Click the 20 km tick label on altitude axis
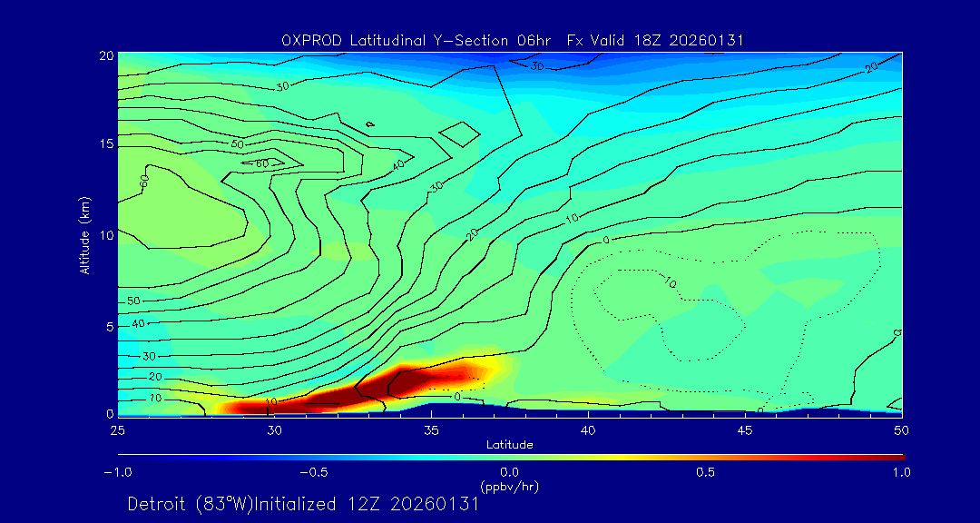This screenshot has width=980, height=523. pos(106,54)
